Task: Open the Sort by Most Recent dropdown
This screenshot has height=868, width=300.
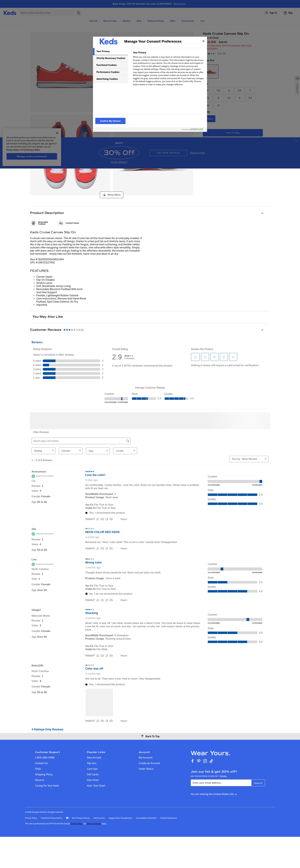Action: pos(249,459)
